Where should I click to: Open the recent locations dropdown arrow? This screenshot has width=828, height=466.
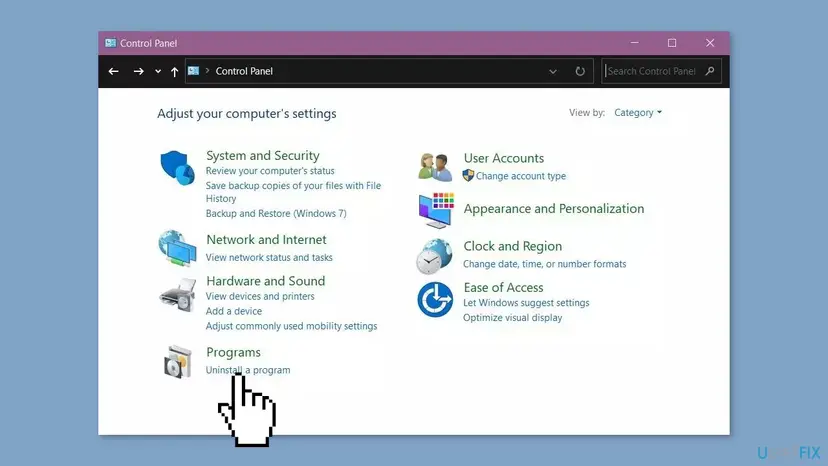tap(158, 71)
